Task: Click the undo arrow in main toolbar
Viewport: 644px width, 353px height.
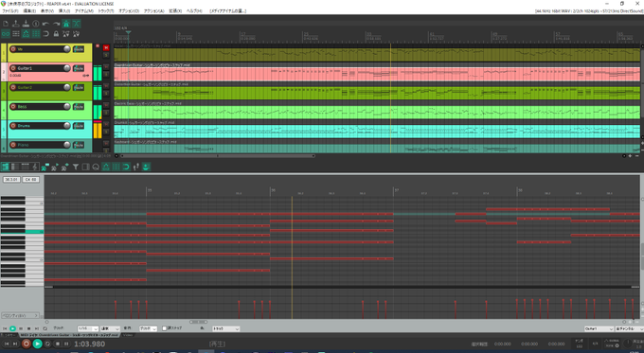Action: pos(46,24)
